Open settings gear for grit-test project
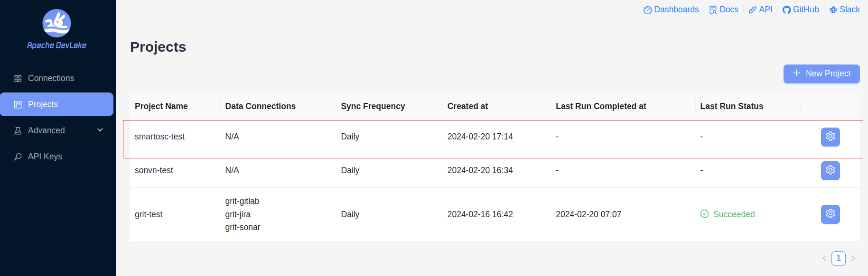 (830, 214)
